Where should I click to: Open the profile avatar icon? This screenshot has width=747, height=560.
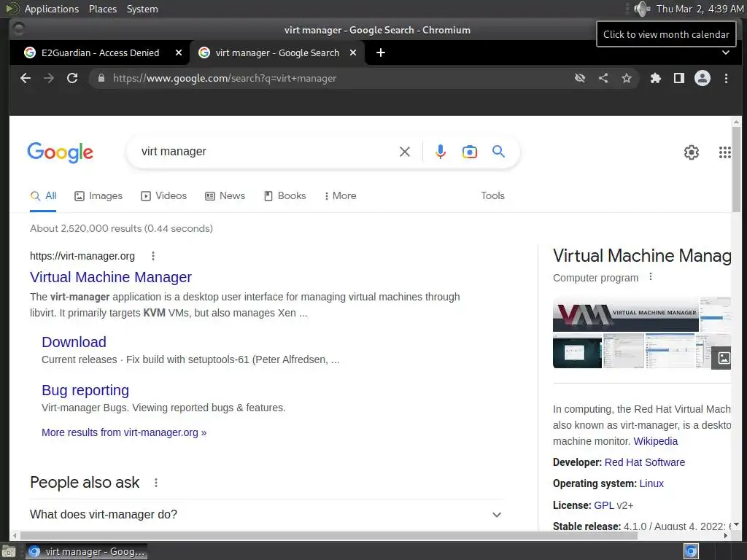pos(703,78)
